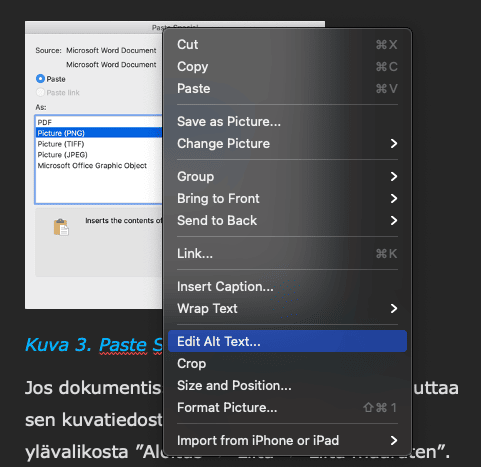This screenshot has width=481, height=467.
Task: Select the Paste link radio button
Action: point(40,92)
